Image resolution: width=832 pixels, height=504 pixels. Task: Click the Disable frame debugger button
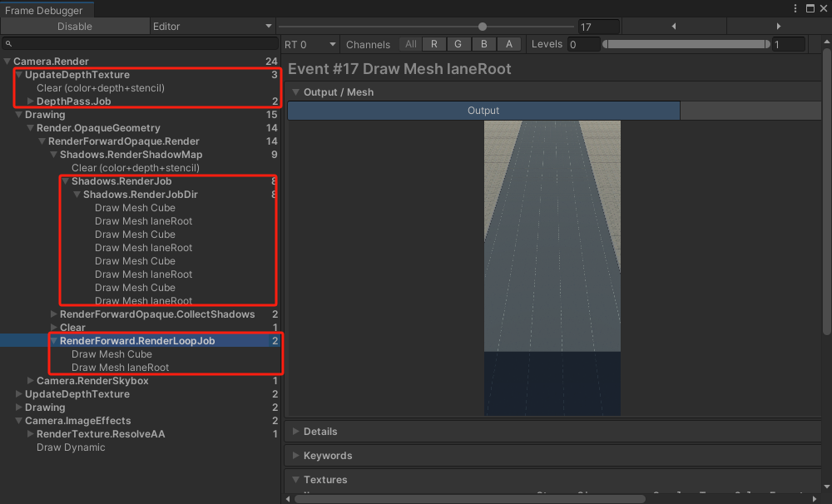tap(75, 27)
